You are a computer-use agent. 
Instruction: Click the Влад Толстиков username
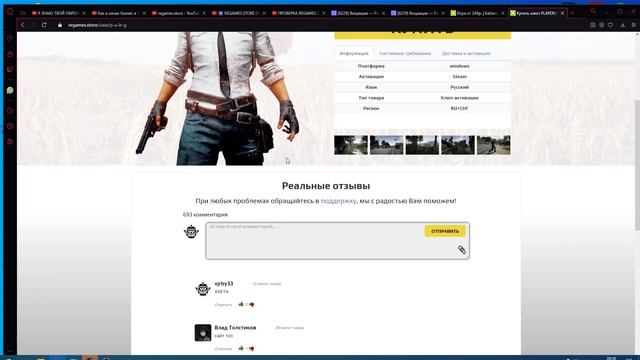pyautogui.click(x=236, y=327)
